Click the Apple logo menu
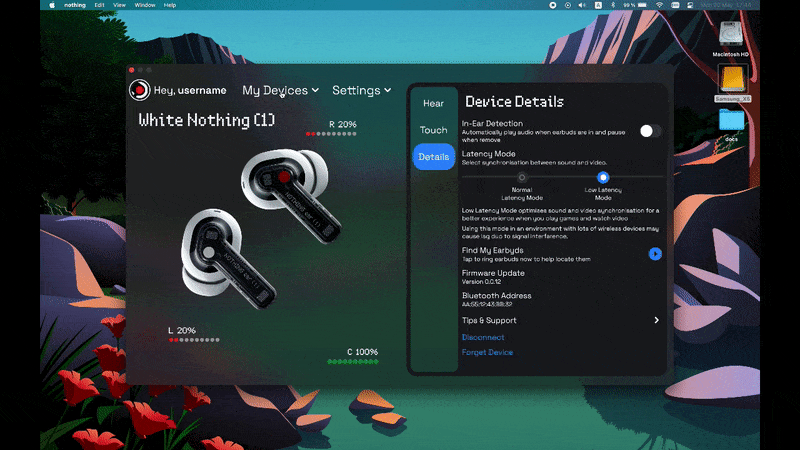Image resolution: width=800 pixels, height=450 pixels. pyautogui.click(x=52, y=5)
